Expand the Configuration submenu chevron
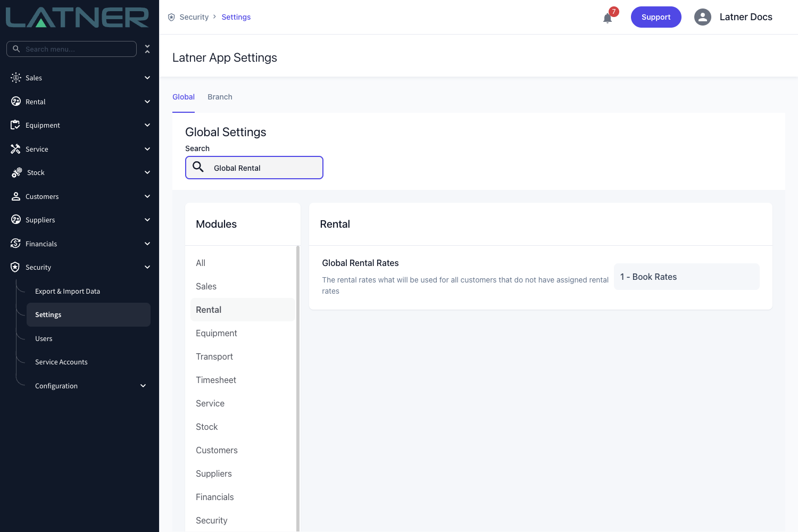 click(x=143, y=386)
